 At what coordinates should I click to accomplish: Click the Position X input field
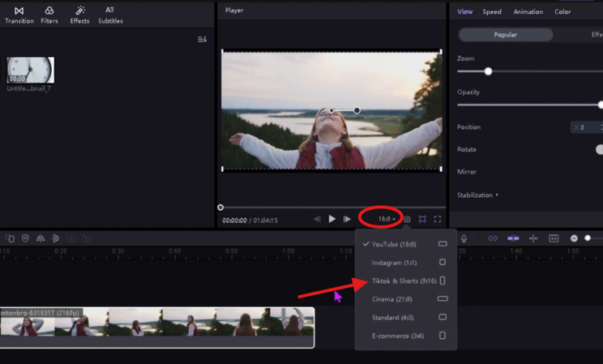tap(587, 127)
